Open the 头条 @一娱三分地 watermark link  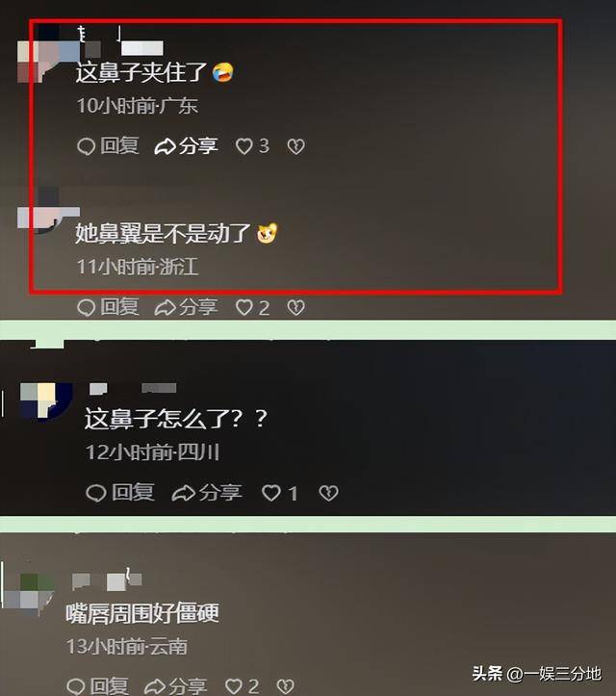[536, 673]
